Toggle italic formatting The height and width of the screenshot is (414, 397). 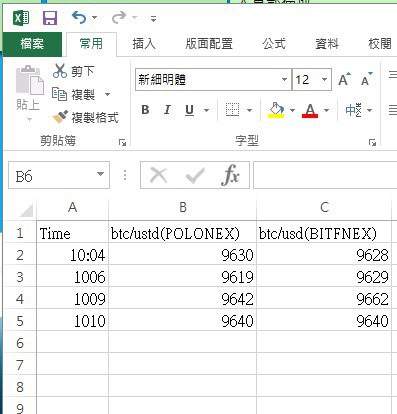[167, 110]
